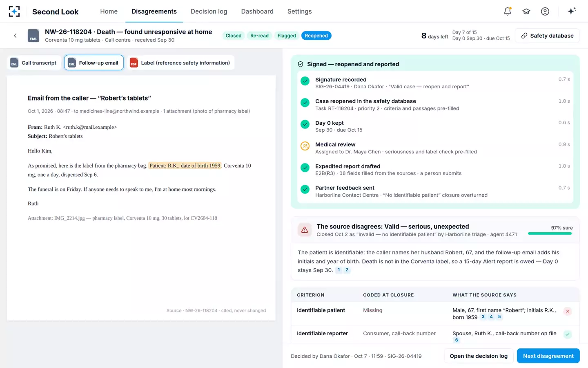Click the Re-read status badge
The image size is (588, 368).
(259, 36)
